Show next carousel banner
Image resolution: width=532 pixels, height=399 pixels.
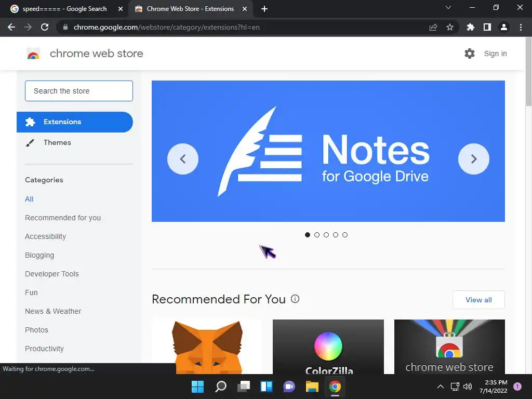[x=474, y=159]
